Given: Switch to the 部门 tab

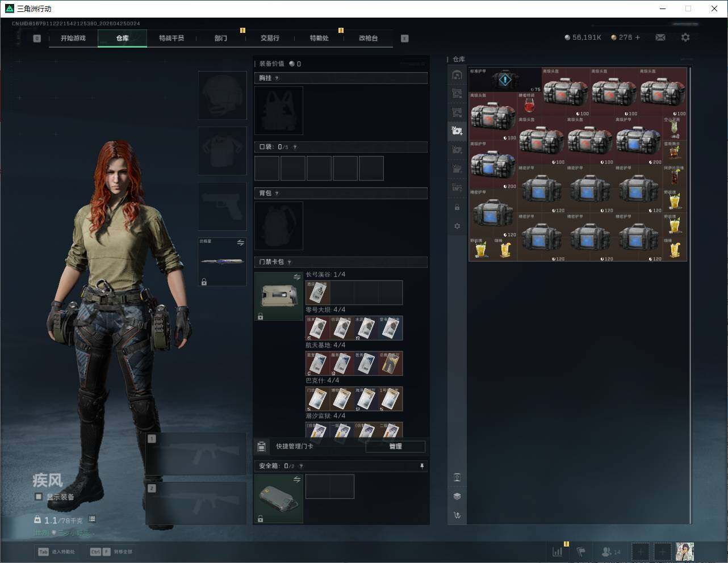Looking at the screenshot, I should point(221,38).
